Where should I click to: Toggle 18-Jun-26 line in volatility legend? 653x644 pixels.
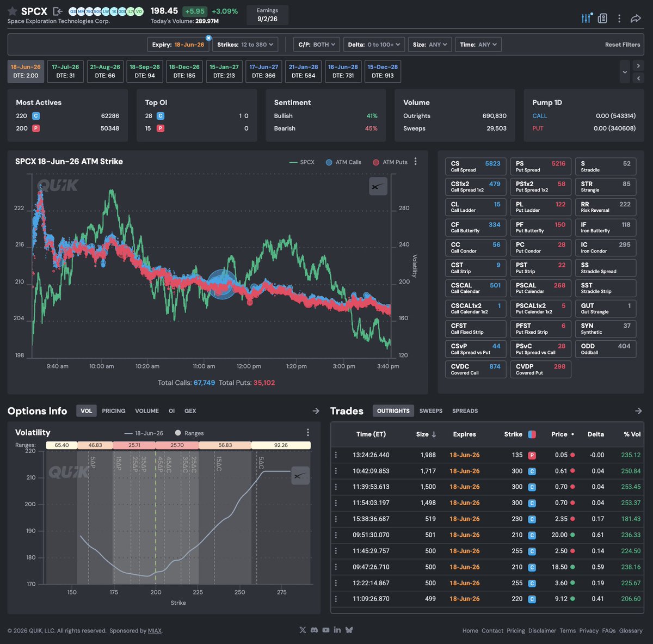pyautogui.click(x=144, y=433)
